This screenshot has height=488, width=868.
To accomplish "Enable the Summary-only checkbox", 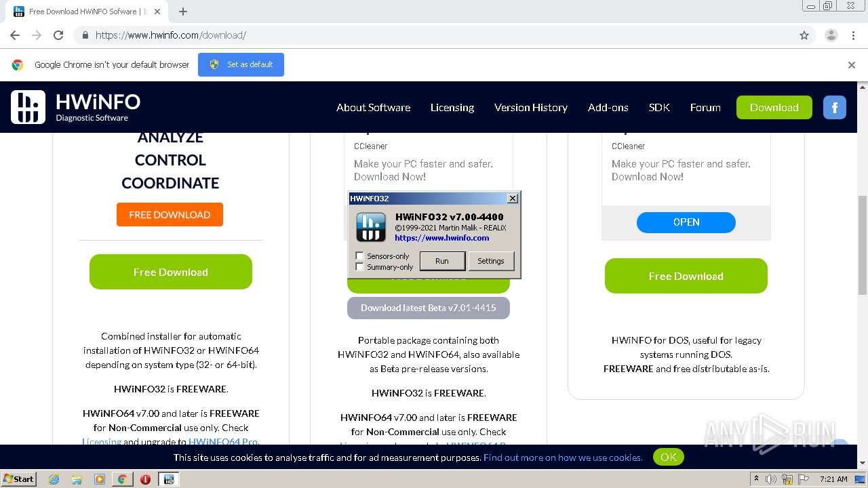I will point(360,267).
